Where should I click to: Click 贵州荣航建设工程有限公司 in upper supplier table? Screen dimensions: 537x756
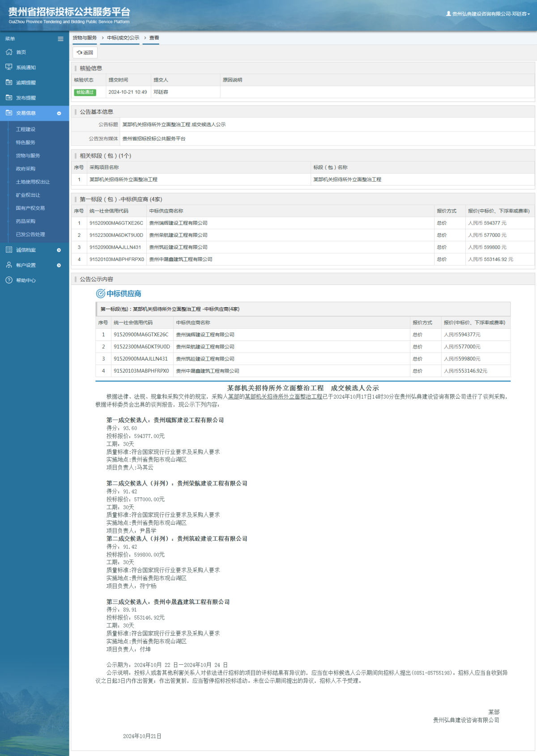pos(178,235)
